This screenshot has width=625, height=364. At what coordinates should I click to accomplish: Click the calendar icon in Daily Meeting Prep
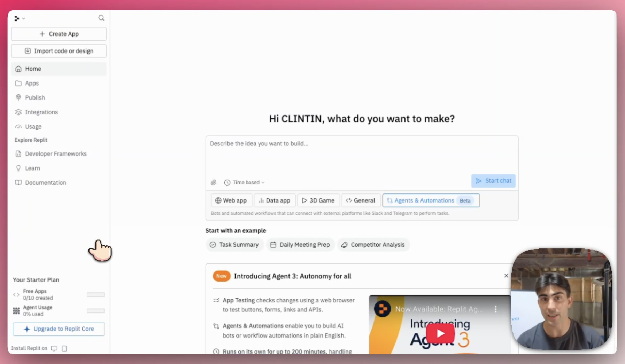pos(273,245)
